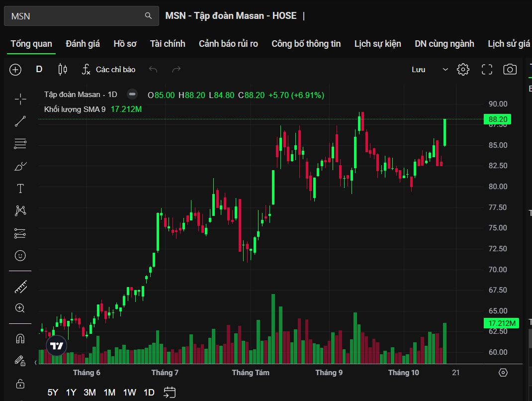Take a chart snapshot with camera icon
The image size is (532, 401).
(510, 70)
